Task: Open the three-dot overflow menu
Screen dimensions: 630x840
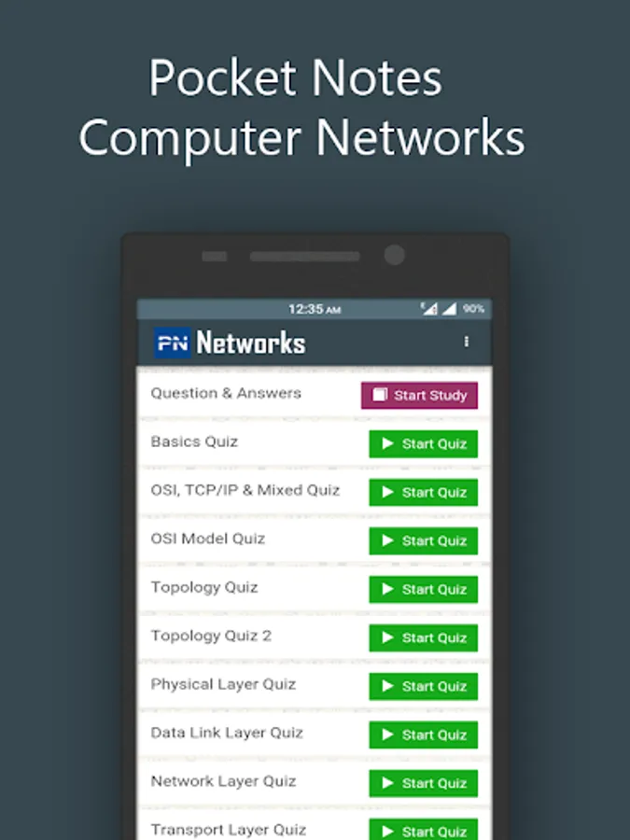Action: (x=466, y=342)
